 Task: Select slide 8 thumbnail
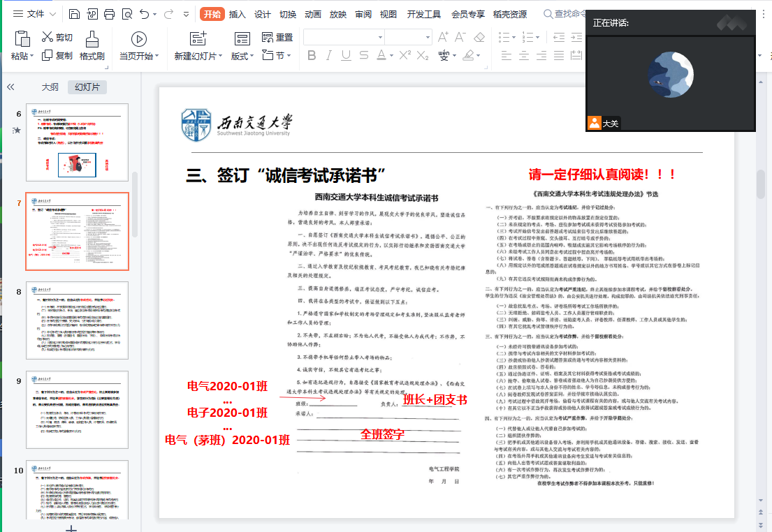click(x=77, y=320)
